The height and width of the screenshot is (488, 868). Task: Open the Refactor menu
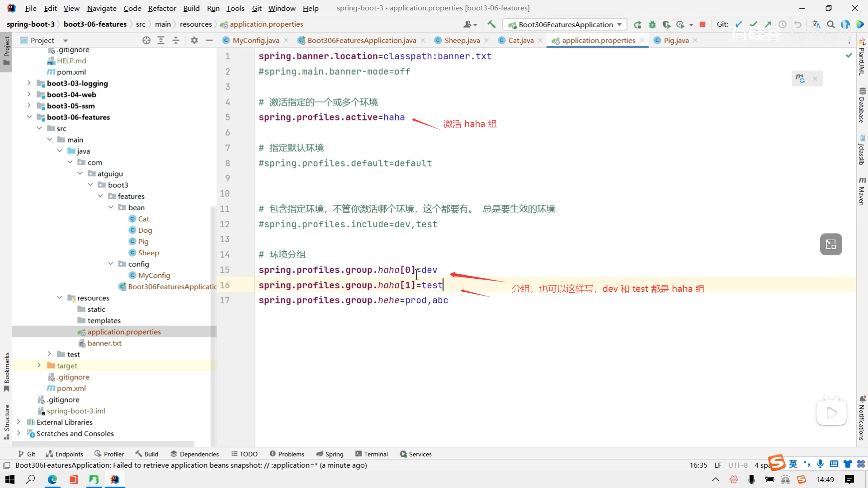[162, 8]
